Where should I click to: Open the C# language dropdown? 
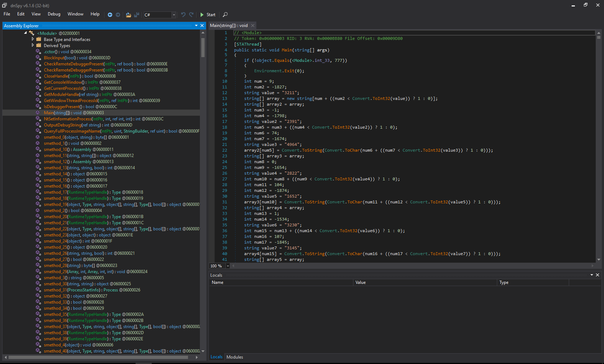point(174,15)
